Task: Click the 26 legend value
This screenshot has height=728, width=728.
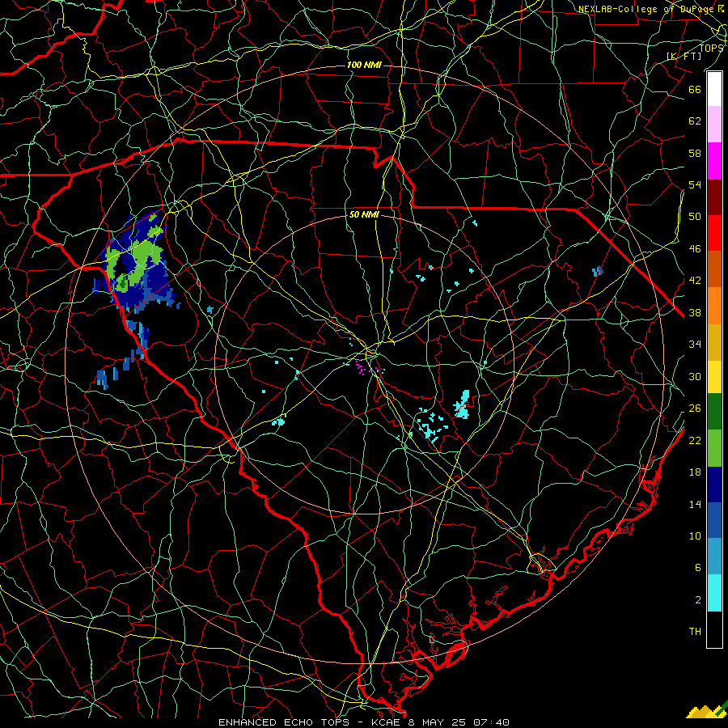Action: point(695,408)
